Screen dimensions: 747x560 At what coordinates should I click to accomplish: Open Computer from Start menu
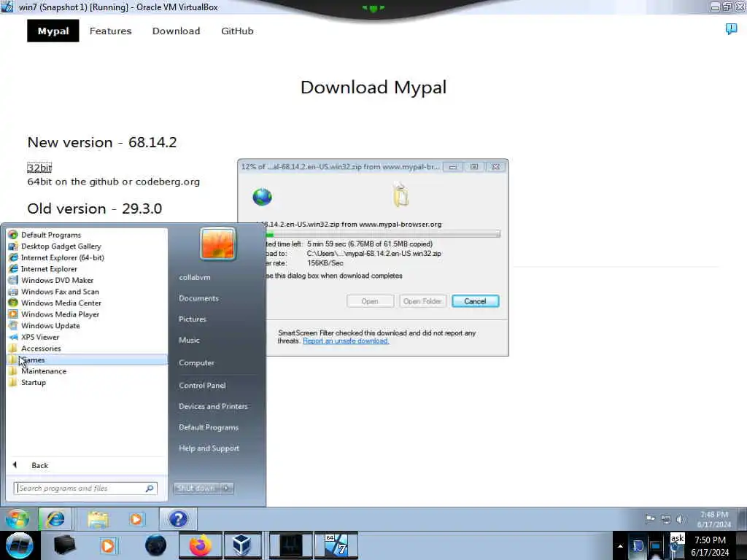(196, 363)
